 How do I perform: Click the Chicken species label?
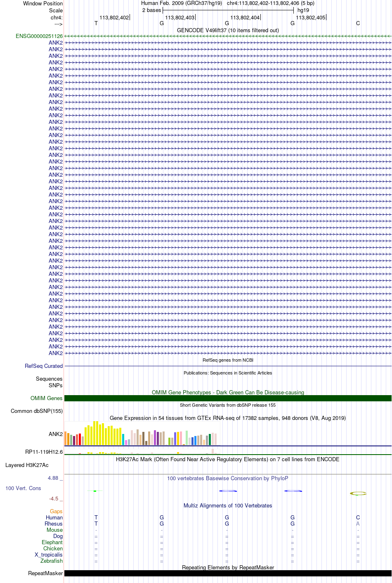tap(53, 549)
